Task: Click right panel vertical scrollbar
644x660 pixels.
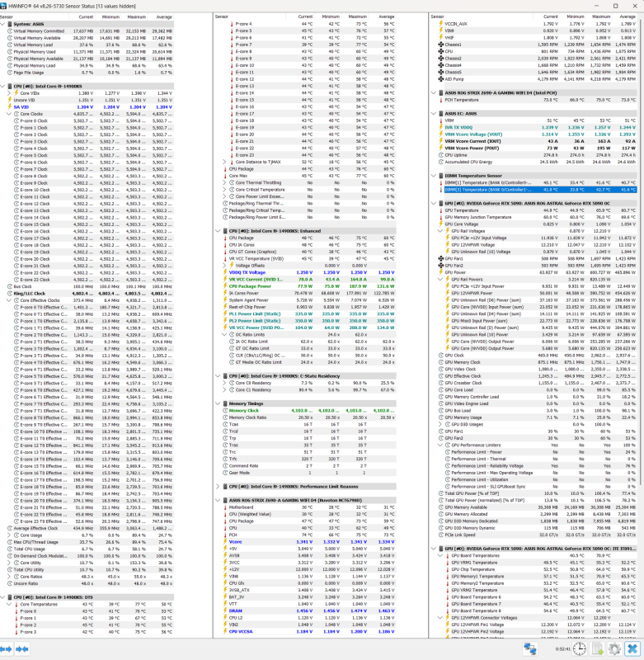Action: [641, 252]
